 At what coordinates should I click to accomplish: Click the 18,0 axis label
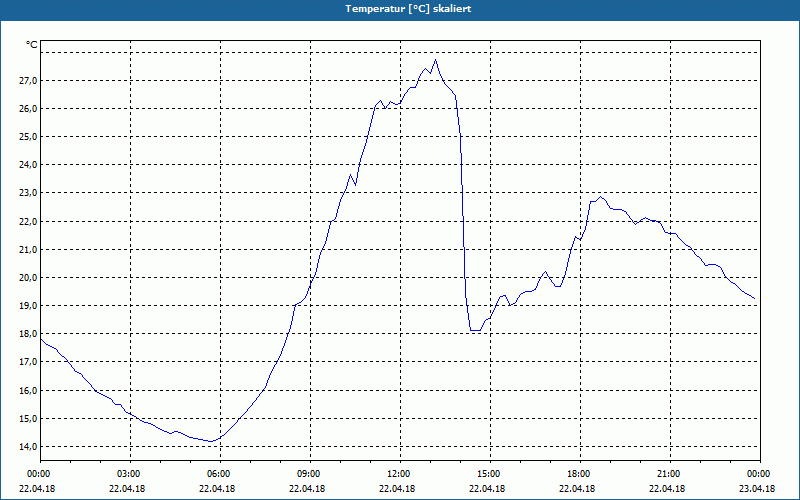click(28, 334)
